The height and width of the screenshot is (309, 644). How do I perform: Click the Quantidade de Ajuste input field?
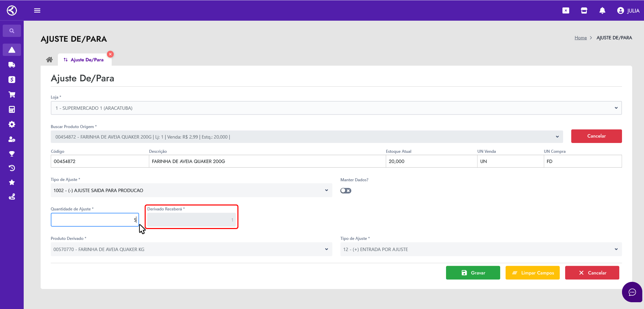click(x=94, y=220)
